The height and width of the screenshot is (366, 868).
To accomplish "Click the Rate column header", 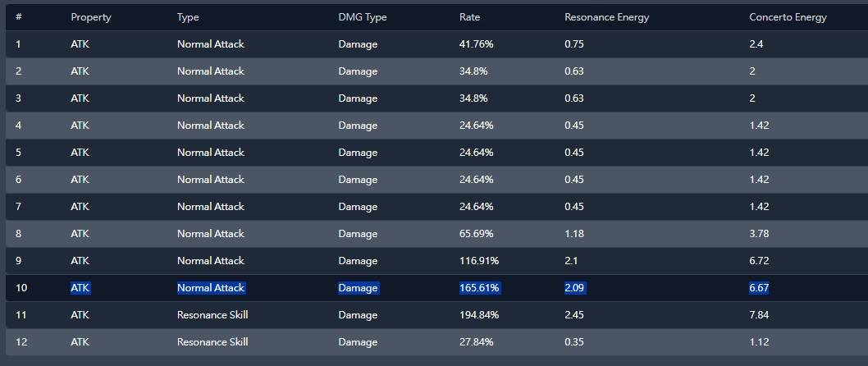I will click(x=470, y=17).
